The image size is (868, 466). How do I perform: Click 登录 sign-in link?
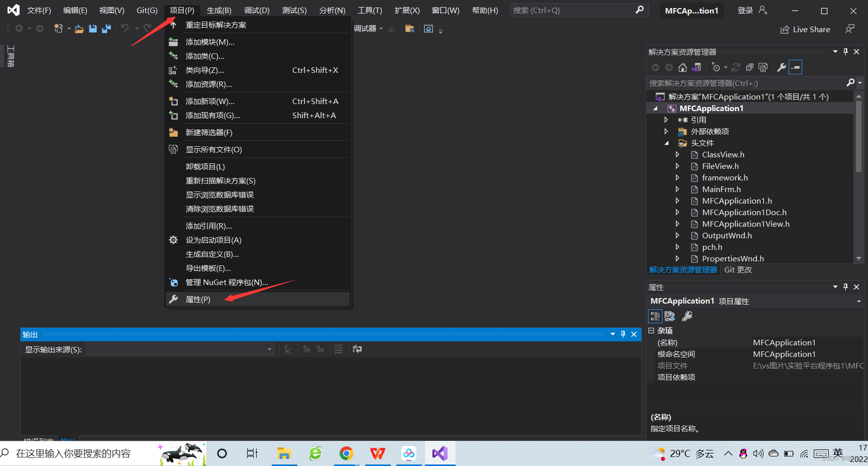point(745,10)
